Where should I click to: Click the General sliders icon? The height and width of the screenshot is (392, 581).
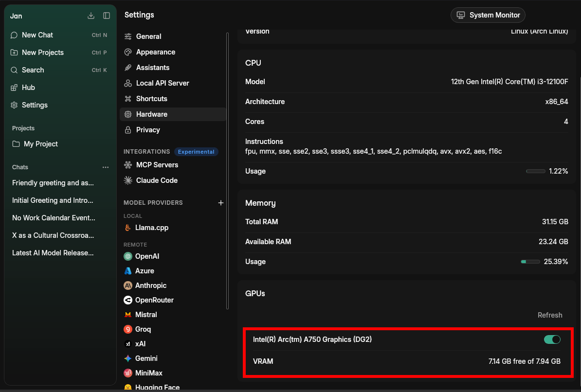tap(128, 36)
